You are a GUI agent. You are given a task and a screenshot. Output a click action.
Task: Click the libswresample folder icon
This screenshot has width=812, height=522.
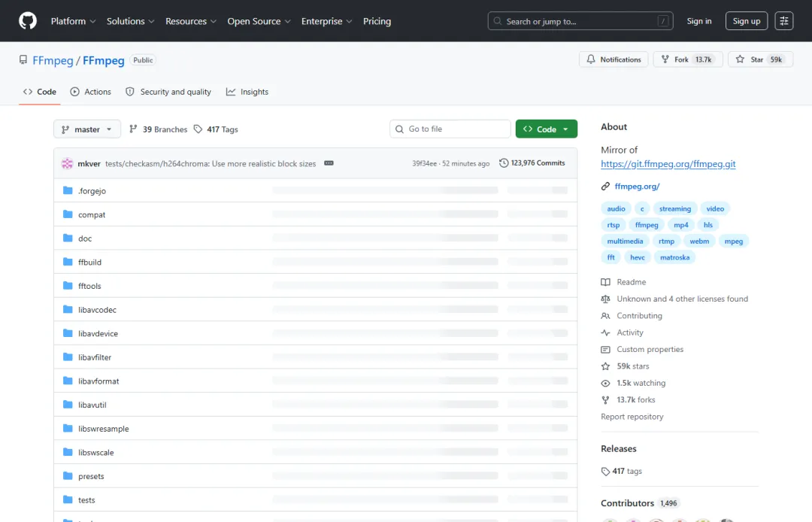[x=68, y=428]
